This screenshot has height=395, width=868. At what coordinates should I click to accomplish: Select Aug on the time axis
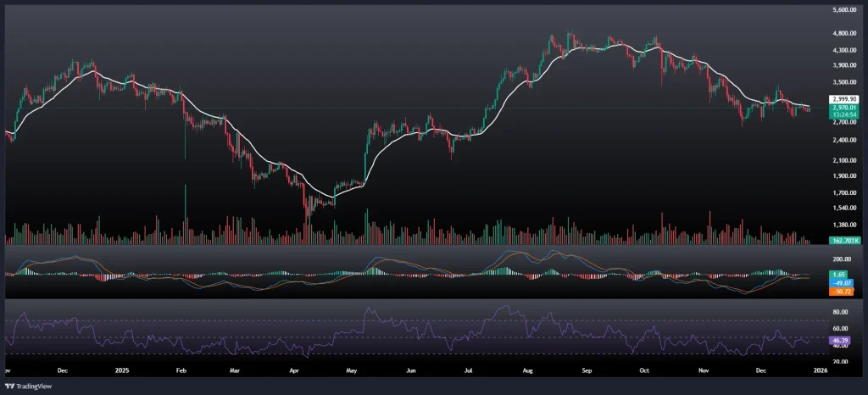point(528,371)
